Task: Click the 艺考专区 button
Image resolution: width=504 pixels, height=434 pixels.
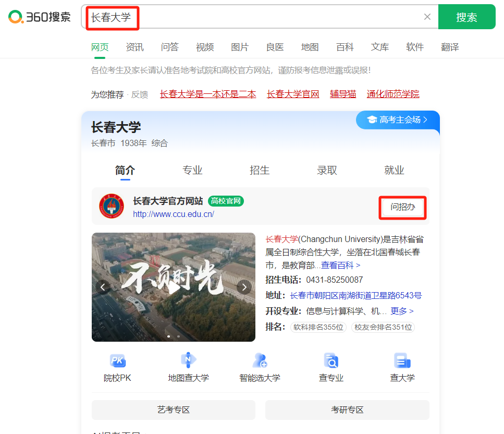Action: (x=174, y=410)
